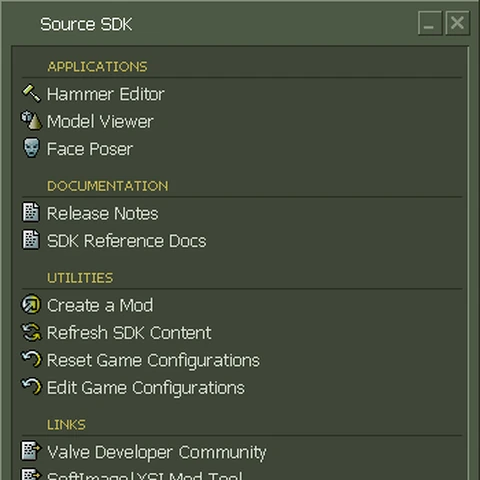Minimize the Source SDK window
This screenshot has height=480, width=480.
pyautogui.click(x=430, y=23)
